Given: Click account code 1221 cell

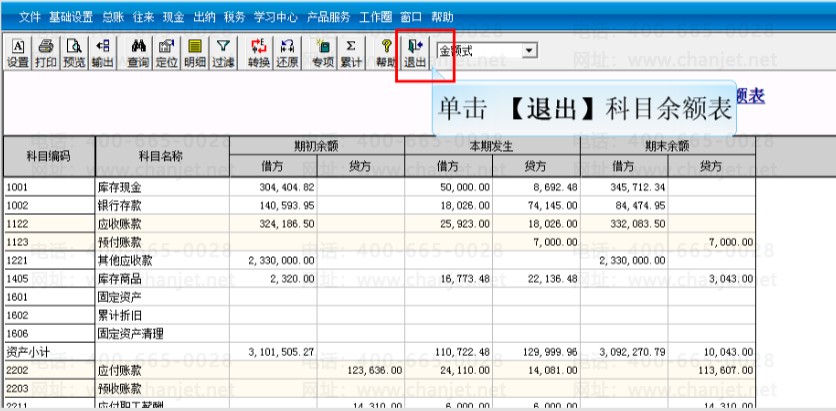Looking at the screenshot, I should pos(49,261).
